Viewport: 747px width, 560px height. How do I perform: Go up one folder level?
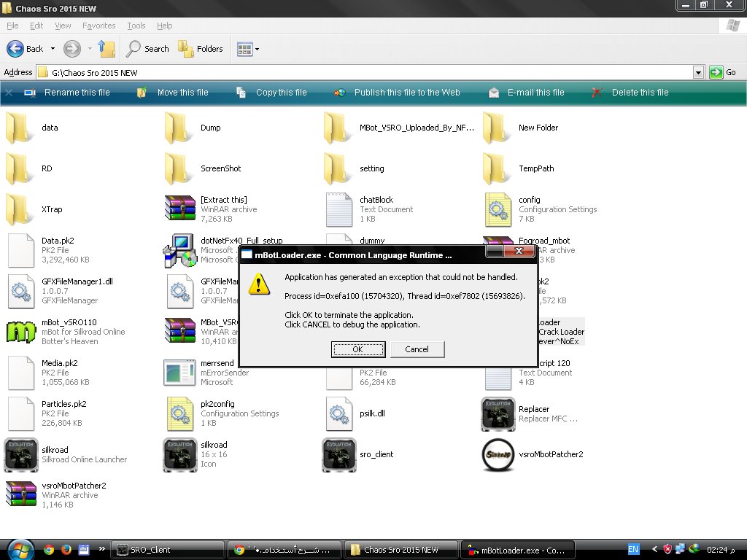coord(107,49)
